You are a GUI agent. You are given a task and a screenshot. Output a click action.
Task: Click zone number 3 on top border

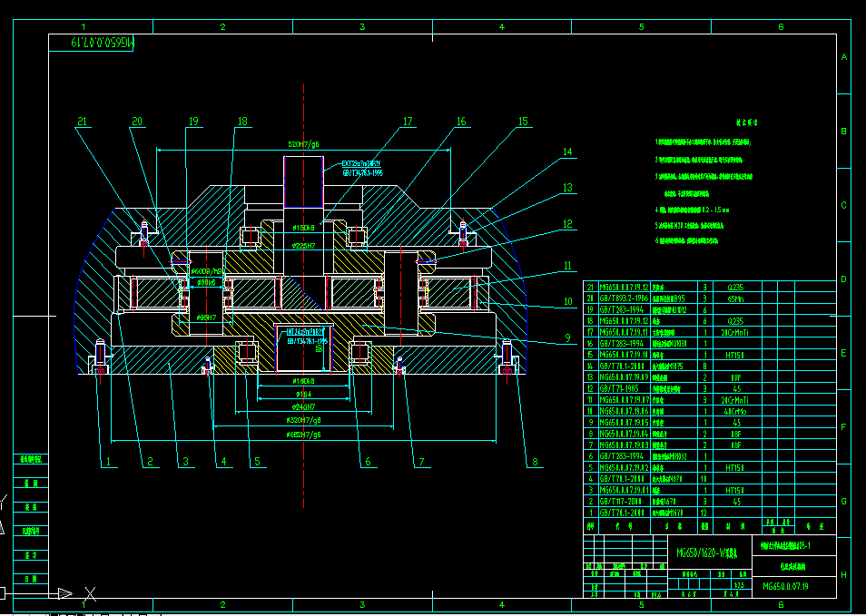[362, 26]
